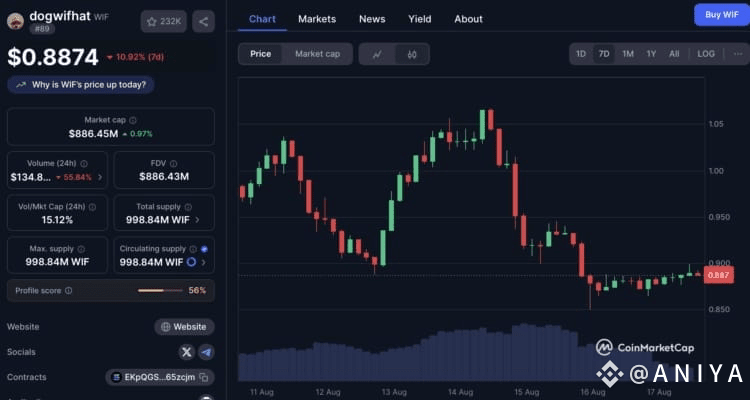Open 'Why is WIF's price up today?'
Screen dimensions: 750x400
[x=81, y=85]
